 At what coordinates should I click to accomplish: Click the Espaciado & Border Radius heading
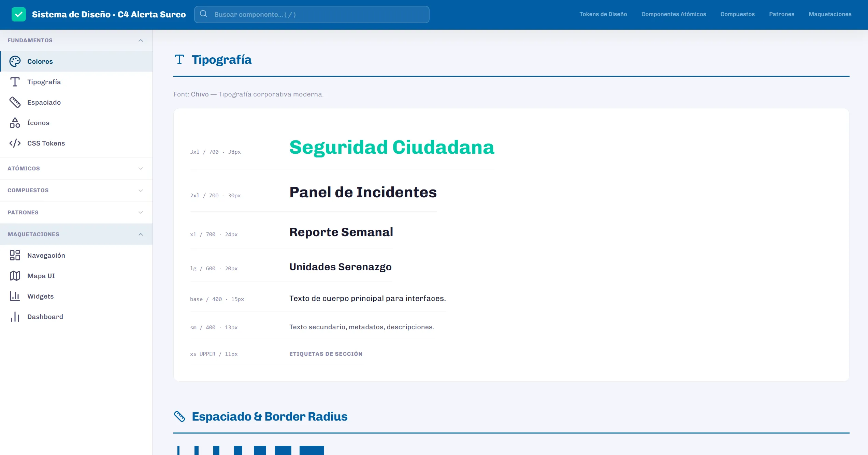(x=270, y=416)
